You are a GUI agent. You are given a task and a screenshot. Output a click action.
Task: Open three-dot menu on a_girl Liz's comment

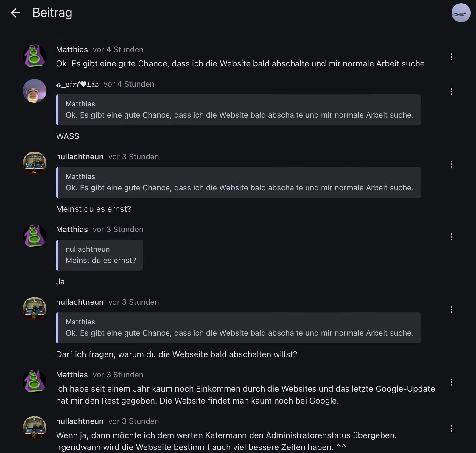click(x=452, y=91)
